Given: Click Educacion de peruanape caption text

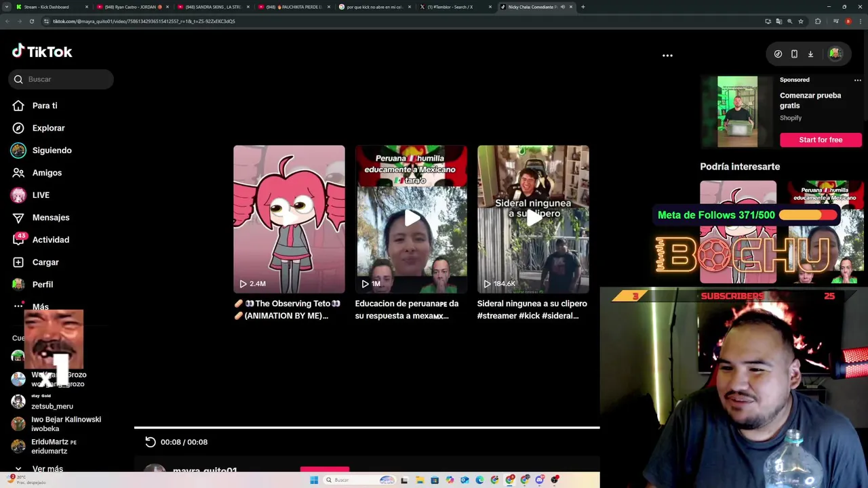Looking at the screenshot, I should pos(407,310).
